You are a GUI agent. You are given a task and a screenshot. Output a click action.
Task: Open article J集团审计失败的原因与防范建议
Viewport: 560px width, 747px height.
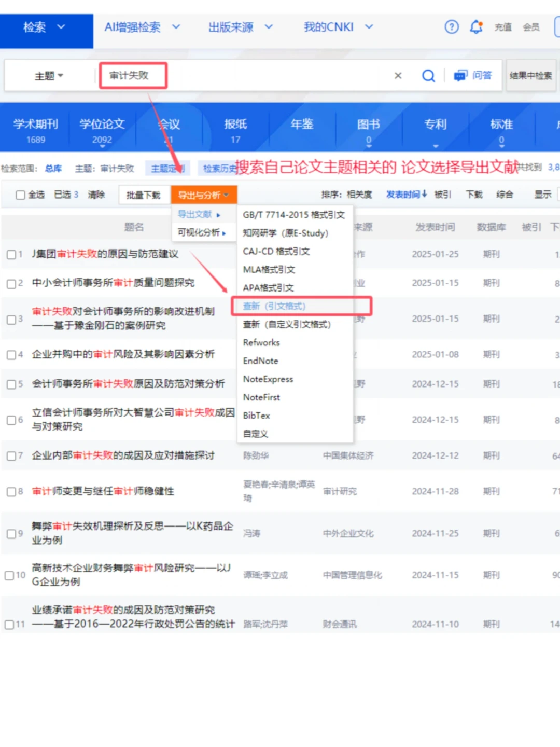click(x=105, y=254)
